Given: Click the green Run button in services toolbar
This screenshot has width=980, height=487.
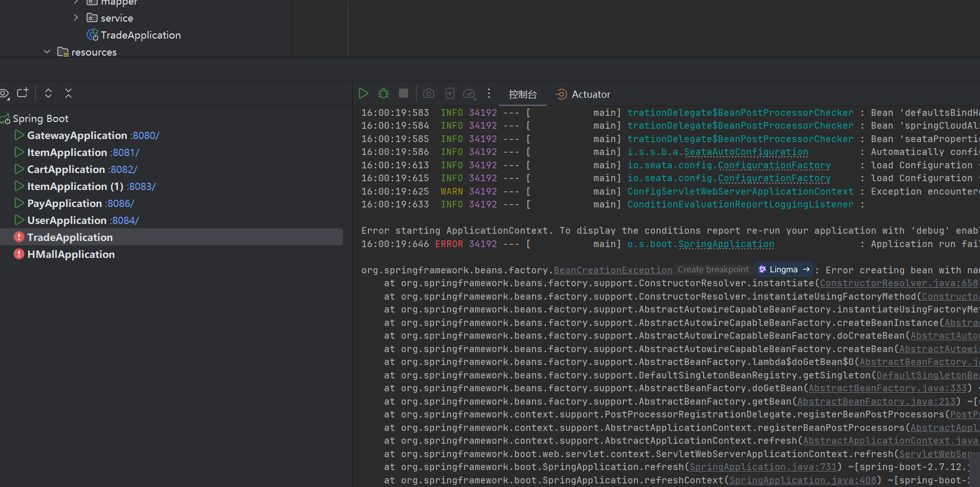Looking at the screenshot, I should [x=363, y=93].
